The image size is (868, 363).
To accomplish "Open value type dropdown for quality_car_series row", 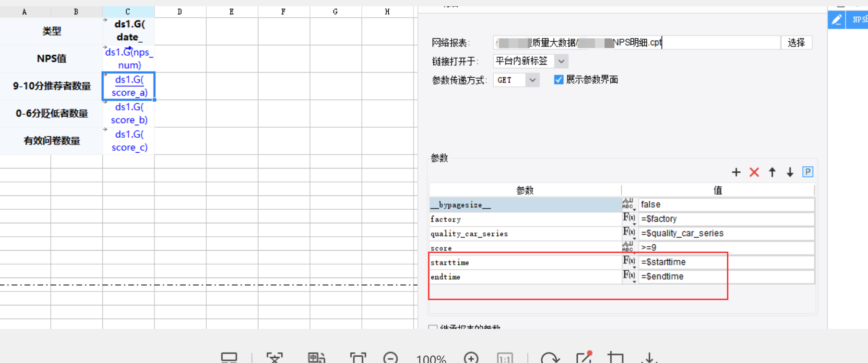I will (x=629, y=233).
